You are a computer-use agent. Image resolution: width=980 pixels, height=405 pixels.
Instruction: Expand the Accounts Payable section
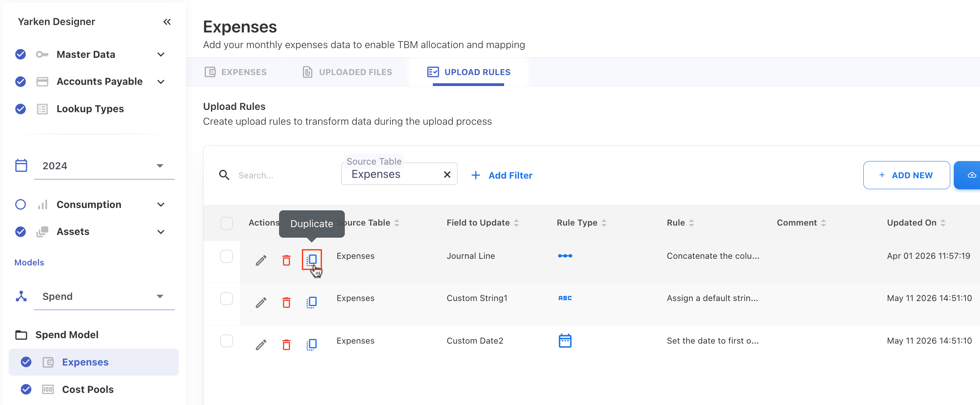(x=161, y=82)
